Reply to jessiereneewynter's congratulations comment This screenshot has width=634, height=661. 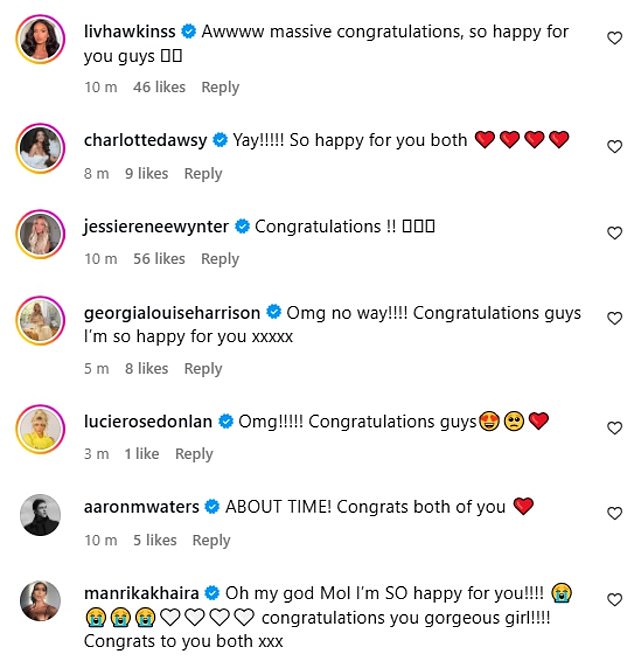tap(220, 259)
